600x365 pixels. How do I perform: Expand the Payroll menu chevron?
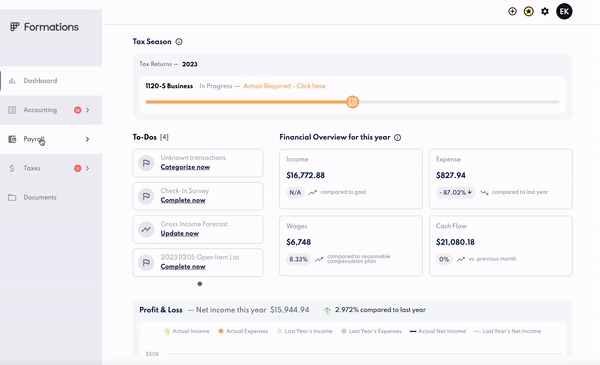(x=88, y=139)
